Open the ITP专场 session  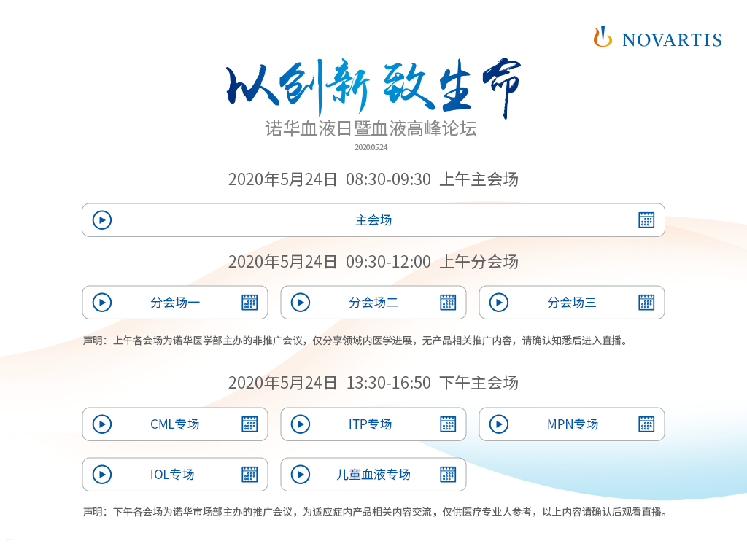[373, 424]
